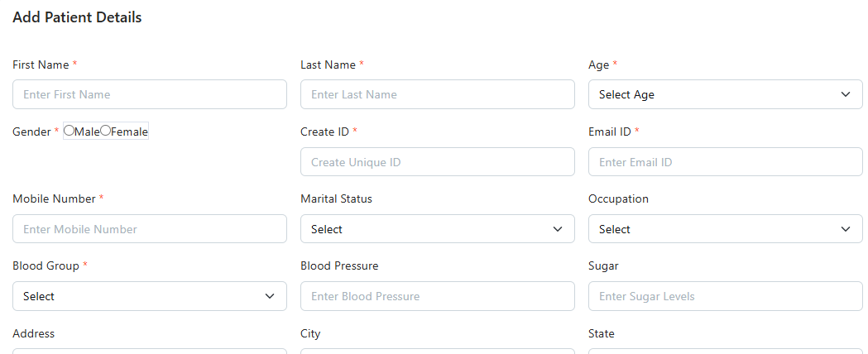Focus the Enter First Name field
The image size is (868, 354).
(150, 94)
